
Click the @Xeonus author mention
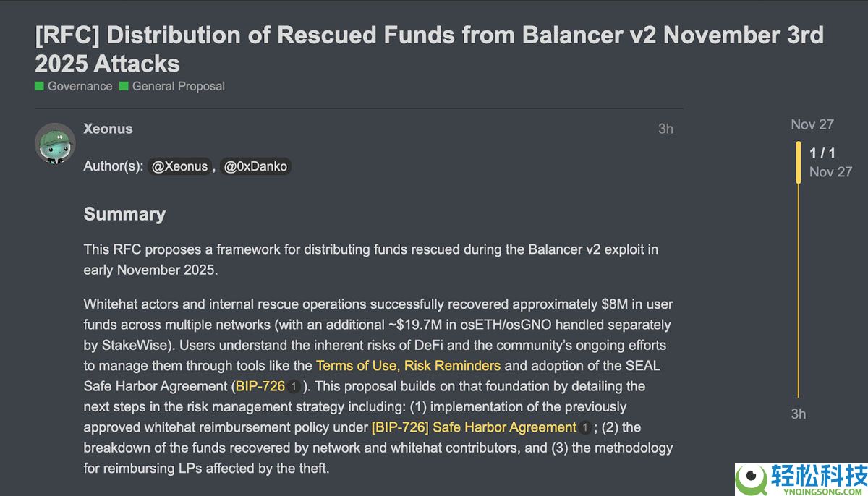coord(179,166)
